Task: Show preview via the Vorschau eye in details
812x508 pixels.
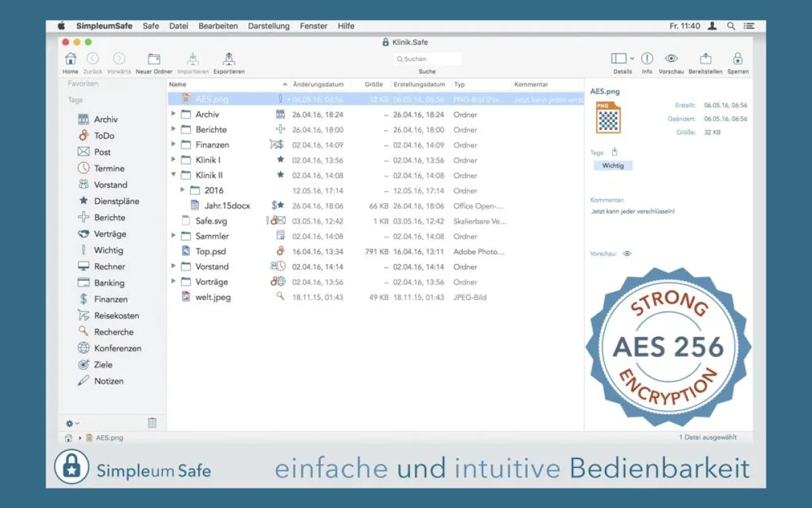Action: click(x=626, y=253)
